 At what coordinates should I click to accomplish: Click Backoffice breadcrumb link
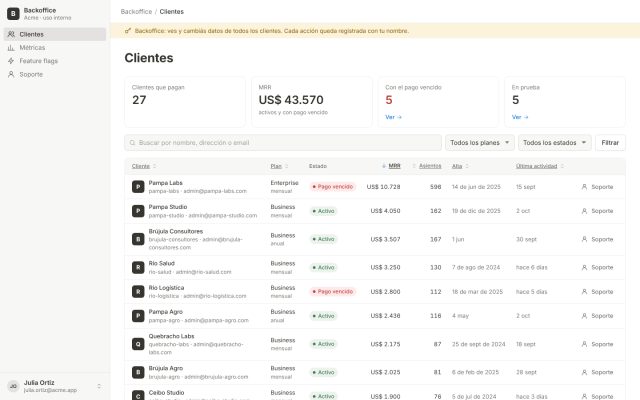136,11
